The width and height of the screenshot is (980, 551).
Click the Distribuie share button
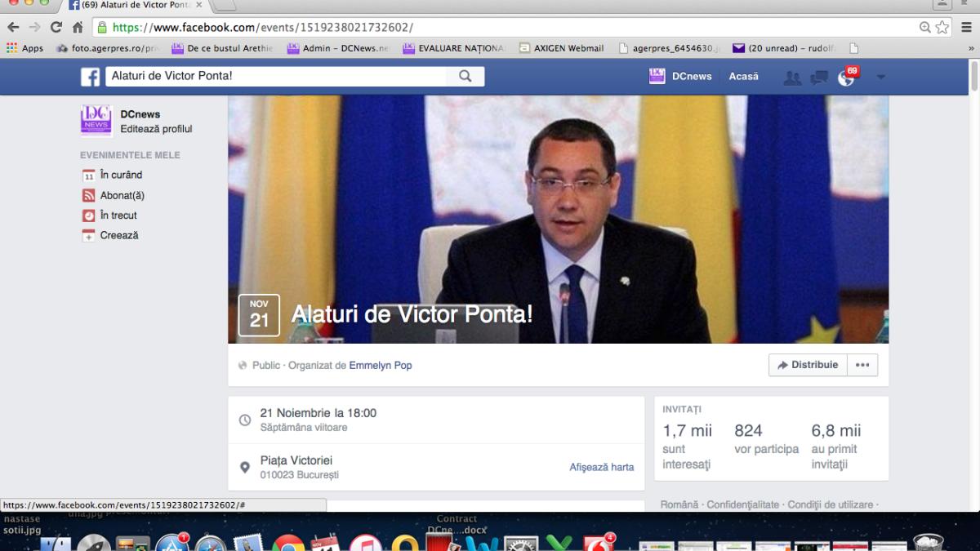click(808, 366)
